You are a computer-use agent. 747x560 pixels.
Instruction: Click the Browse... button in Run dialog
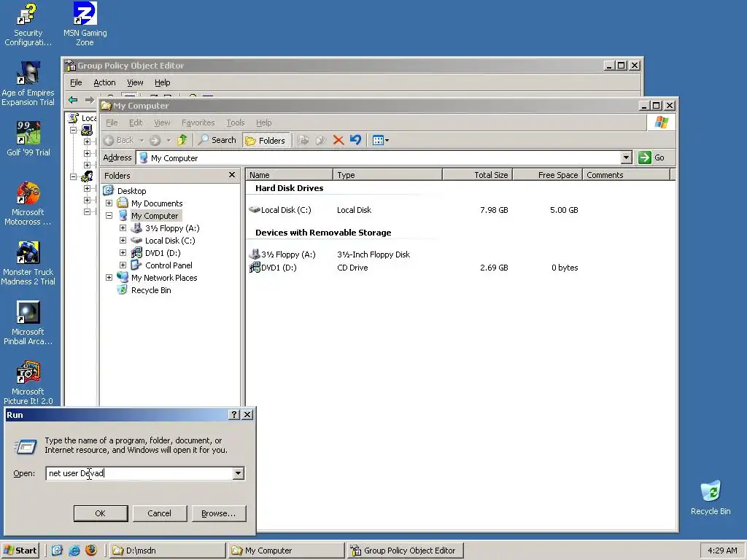219,513
